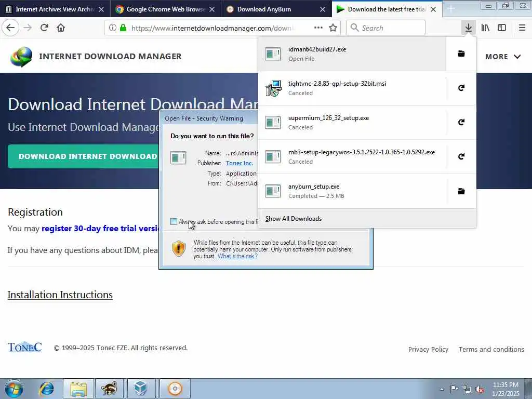
Task: Open the Library bookshelf icon
Action: coord(485,28)
